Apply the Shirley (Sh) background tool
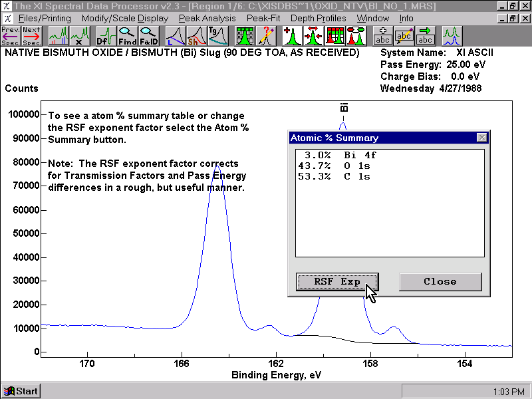532x399 pixels. 196,36
